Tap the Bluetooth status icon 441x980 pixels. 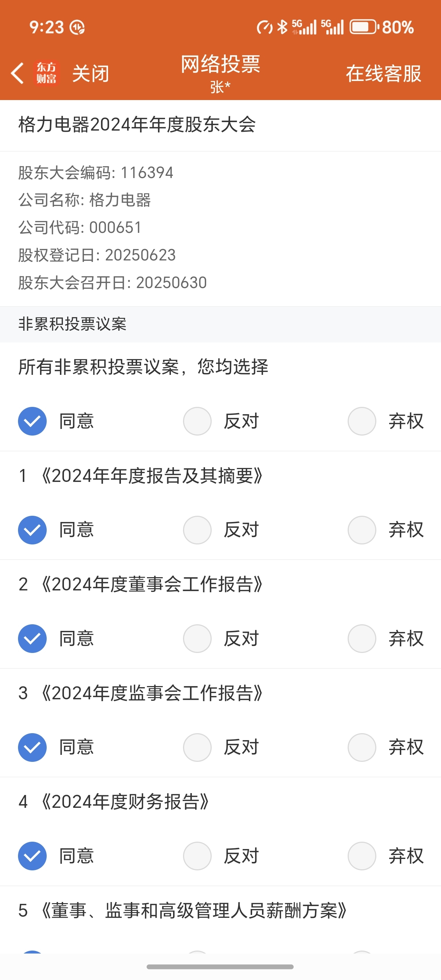282,27
